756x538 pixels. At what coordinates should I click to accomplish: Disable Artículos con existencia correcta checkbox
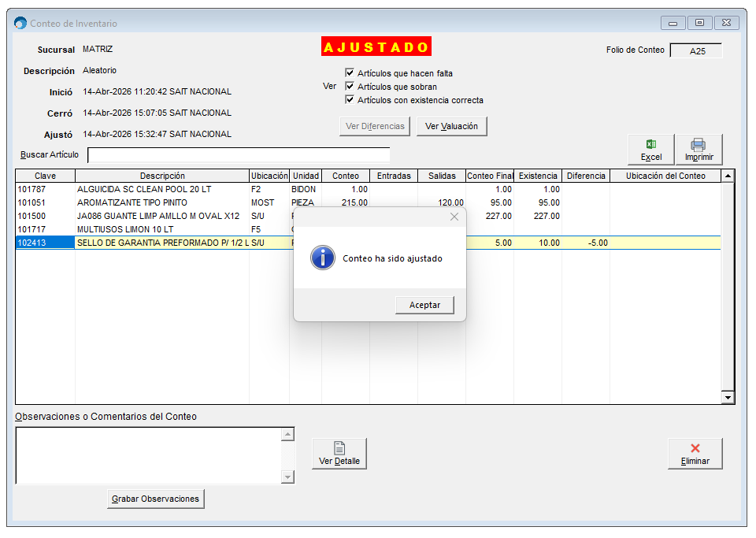350,100
